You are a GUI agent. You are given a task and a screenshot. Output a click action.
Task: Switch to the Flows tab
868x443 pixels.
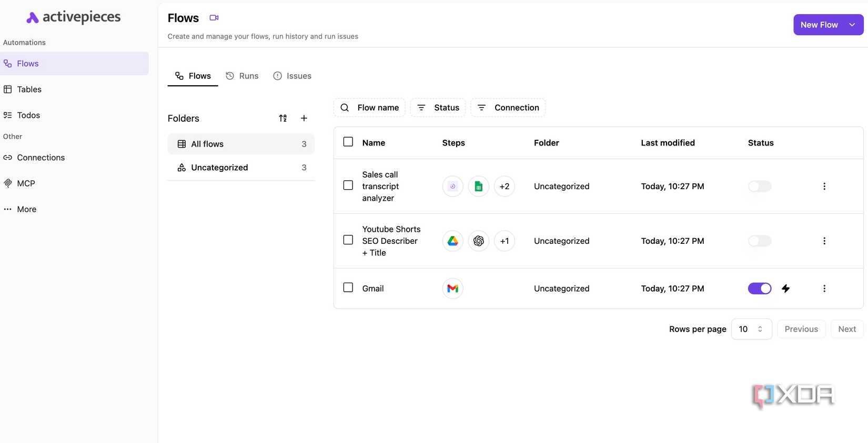click(x=193, y=76)
